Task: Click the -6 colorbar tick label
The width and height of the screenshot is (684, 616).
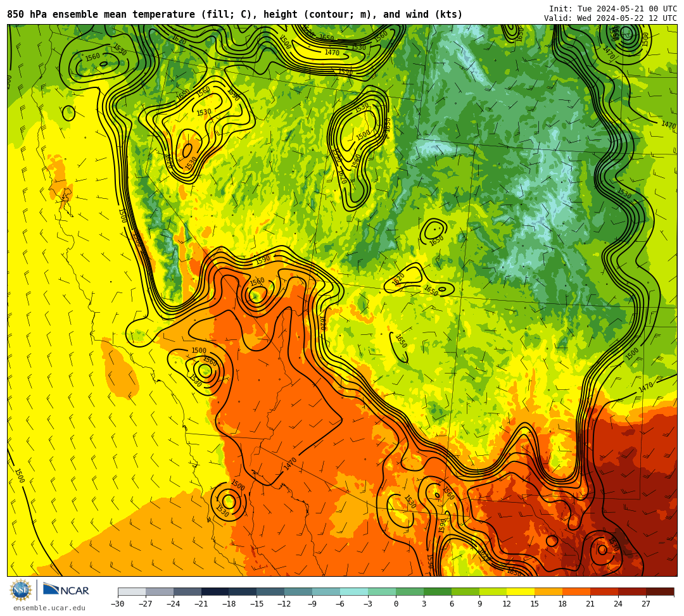Action: [x=340, y=604]
